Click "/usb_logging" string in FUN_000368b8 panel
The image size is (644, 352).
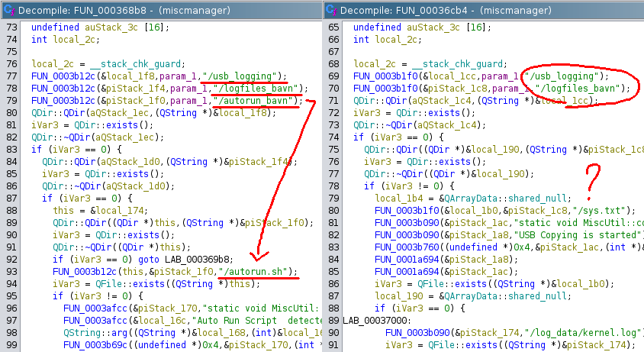(240, 76)
